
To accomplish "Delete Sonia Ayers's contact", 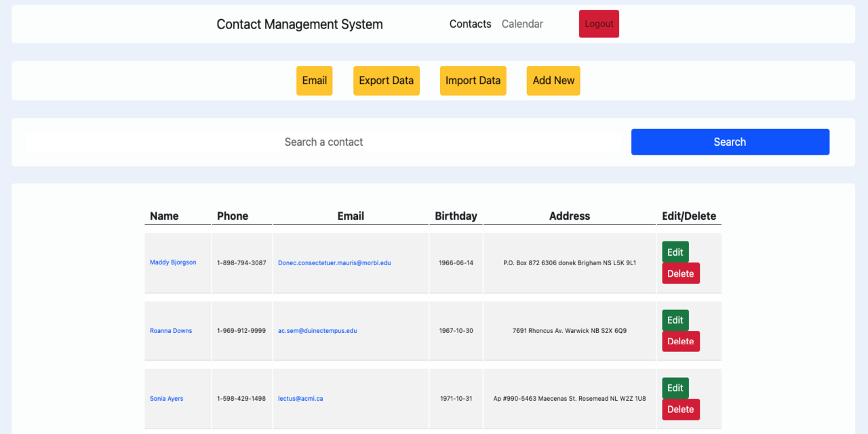I will pos(681,409).
